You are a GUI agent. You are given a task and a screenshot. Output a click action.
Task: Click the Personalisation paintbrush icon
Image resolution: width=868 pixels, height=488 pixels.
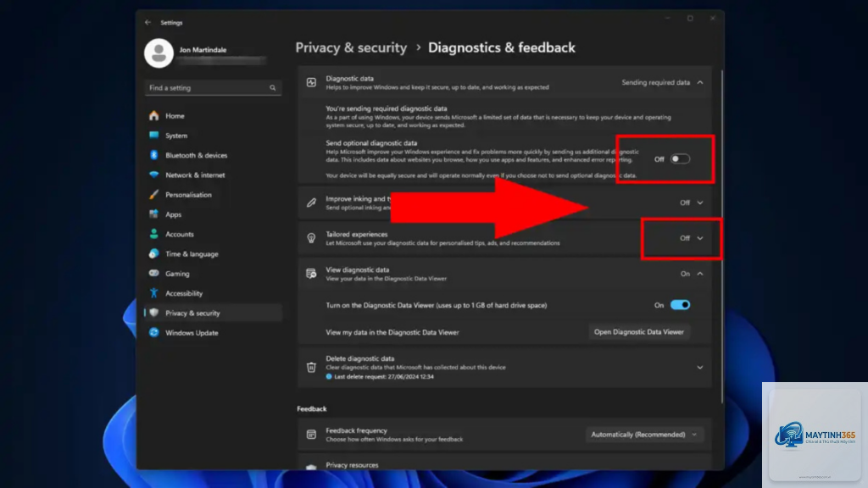(154, 195)
